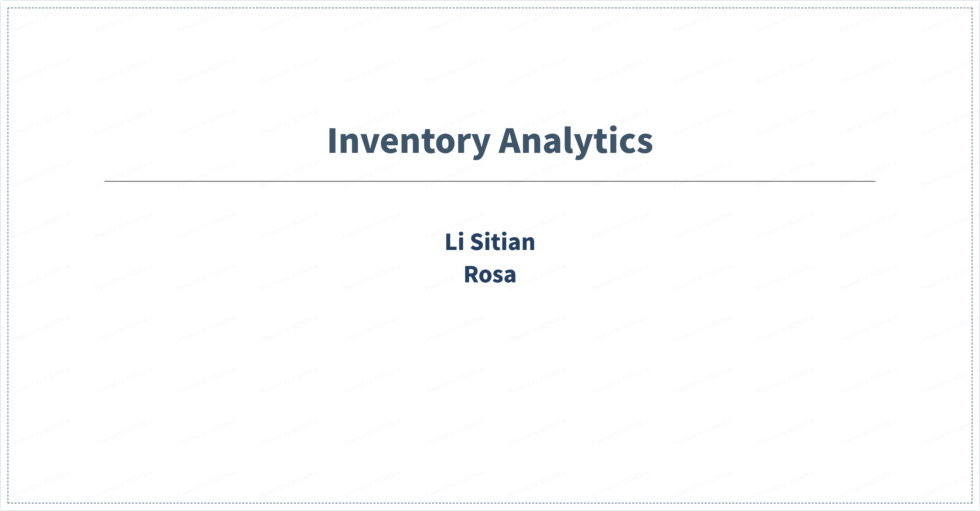Viewport: 980px width, 511px height.
Task: Click the capital "A" starting "Analytics"
Action: pyautogui.click(x=512, y=141)
